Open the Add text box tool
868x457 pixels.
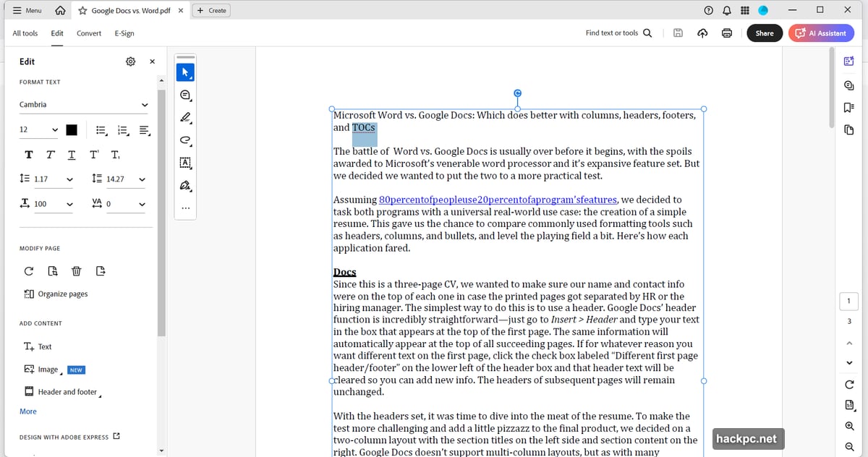coord(185,163)
